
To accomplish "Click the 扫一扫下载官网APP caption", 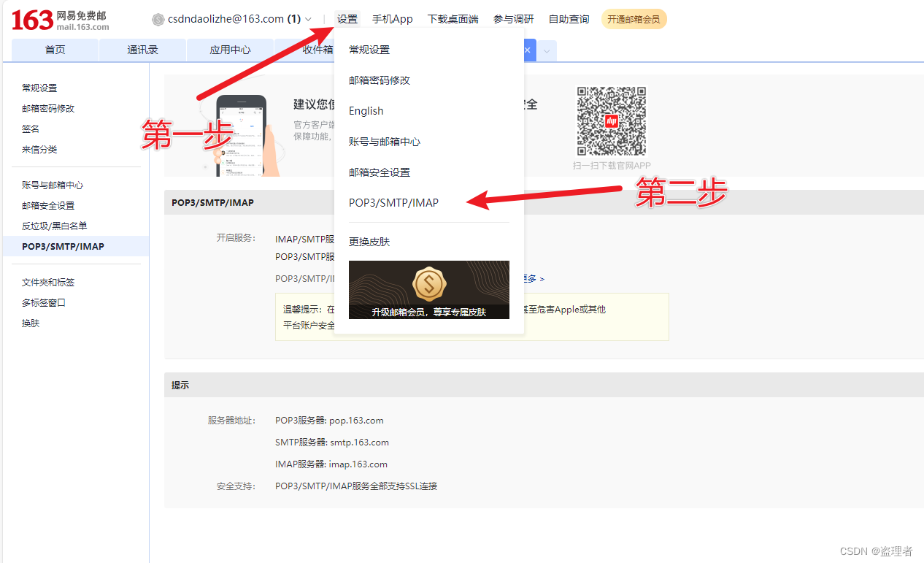I will point(612,166).
